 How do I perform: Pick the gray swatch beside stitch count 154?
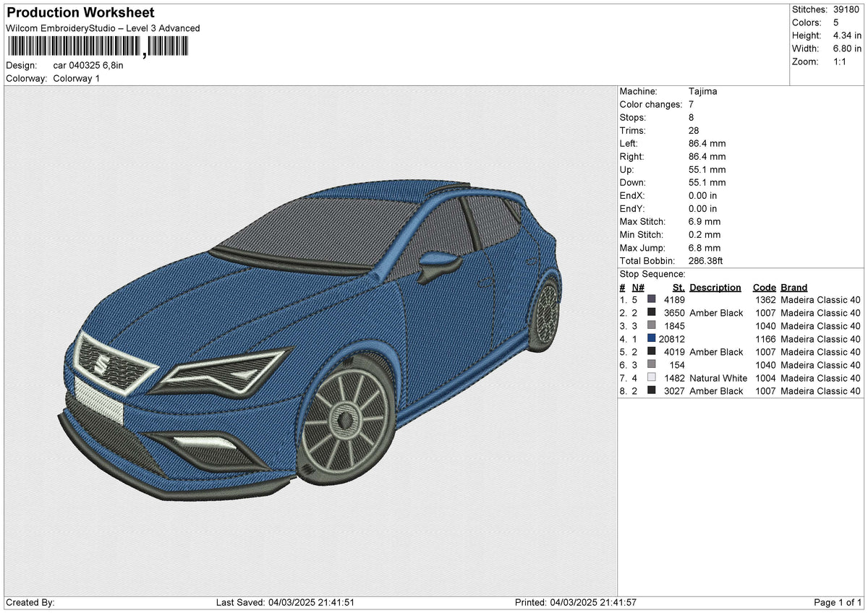pyautogui.click(x=652, y=364)
